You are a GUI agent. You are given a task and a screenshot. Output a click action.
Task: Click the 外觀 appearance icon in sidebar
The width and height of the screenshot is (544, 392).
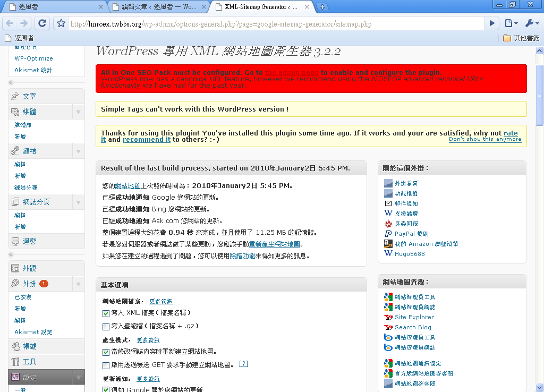15,268
